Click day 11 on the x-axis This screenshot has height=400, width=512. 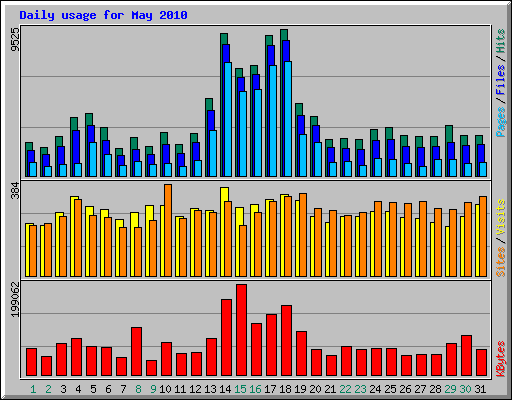click(x=180, y=389)
